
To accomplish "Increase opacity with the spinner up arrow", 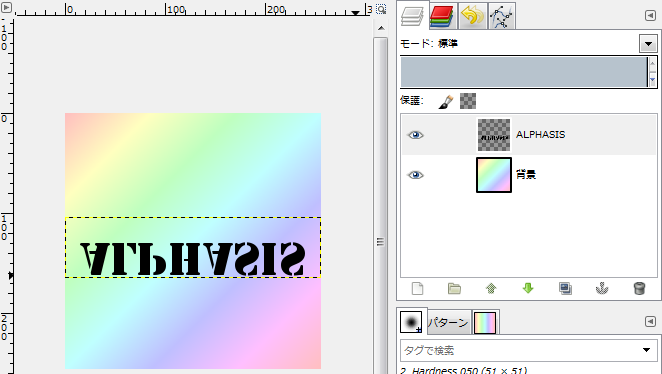I will 653,64.
